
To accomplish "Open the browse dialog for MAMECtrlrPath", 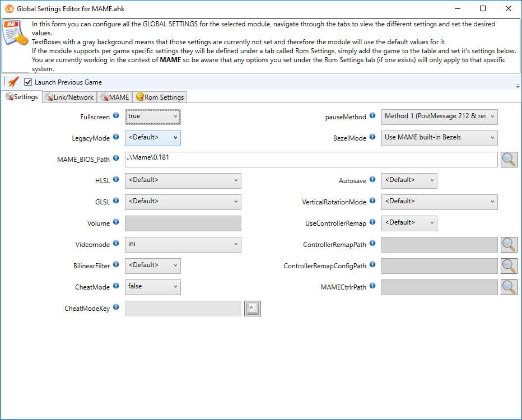I will pyautogui.click(x=509, y=287).
